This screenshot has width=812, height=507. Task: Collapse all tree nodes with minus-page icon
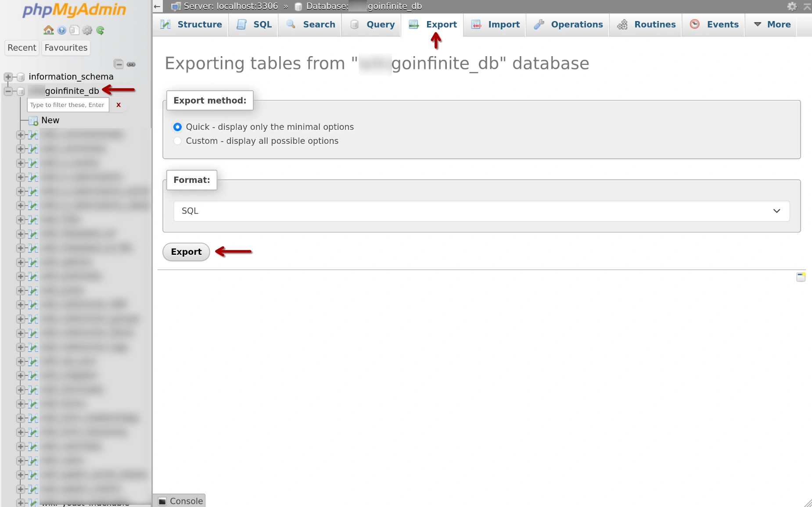119,64
